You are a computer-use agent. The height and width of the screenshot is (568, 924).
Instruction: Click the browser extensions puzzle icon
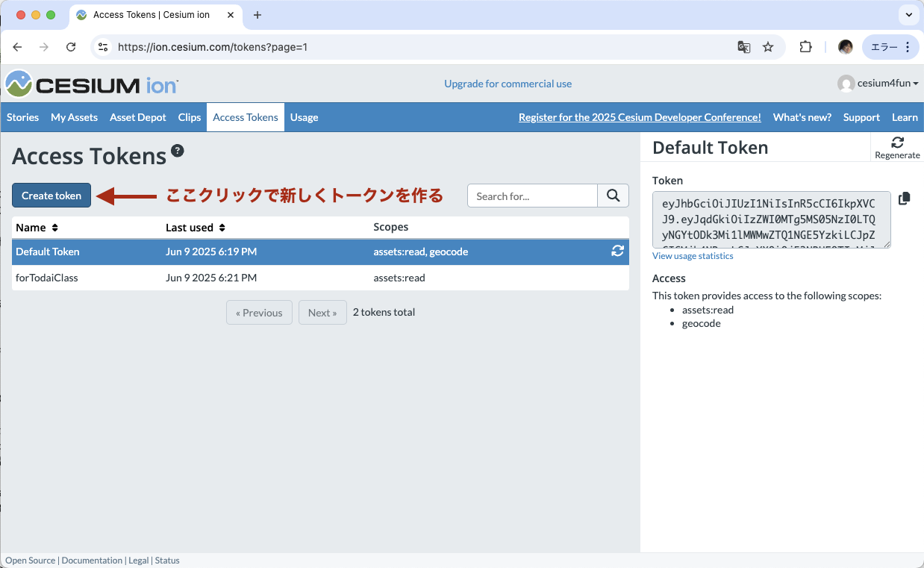coord(805,46)
